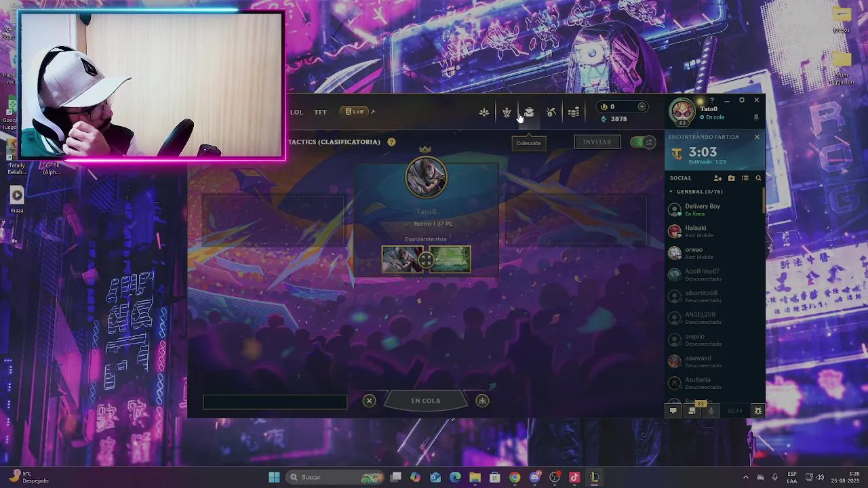Open missions icon with 21 badge
The height and width of the screenshot is (488, 868).
tap(692, 411)
